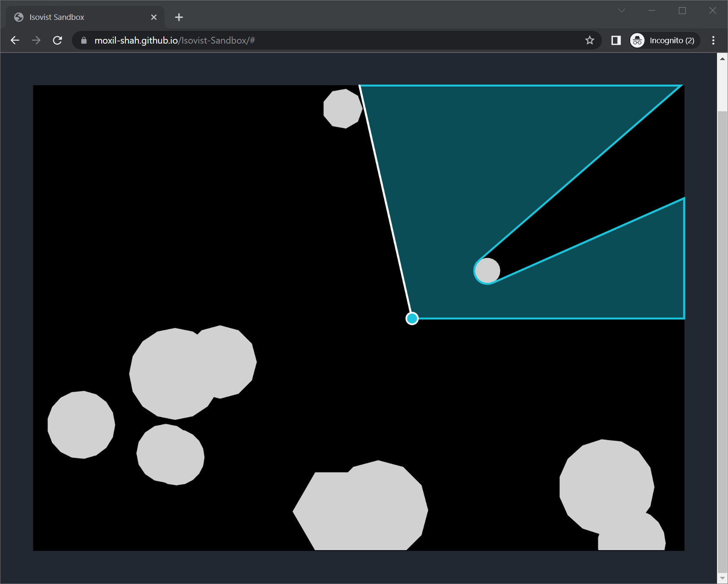The image size is (728, 584).
Task: View site info via the lock icon
Action: tap(84, 40)
